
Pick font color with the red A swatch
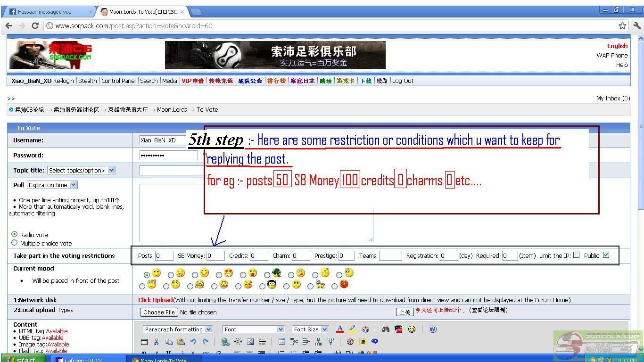339,329
